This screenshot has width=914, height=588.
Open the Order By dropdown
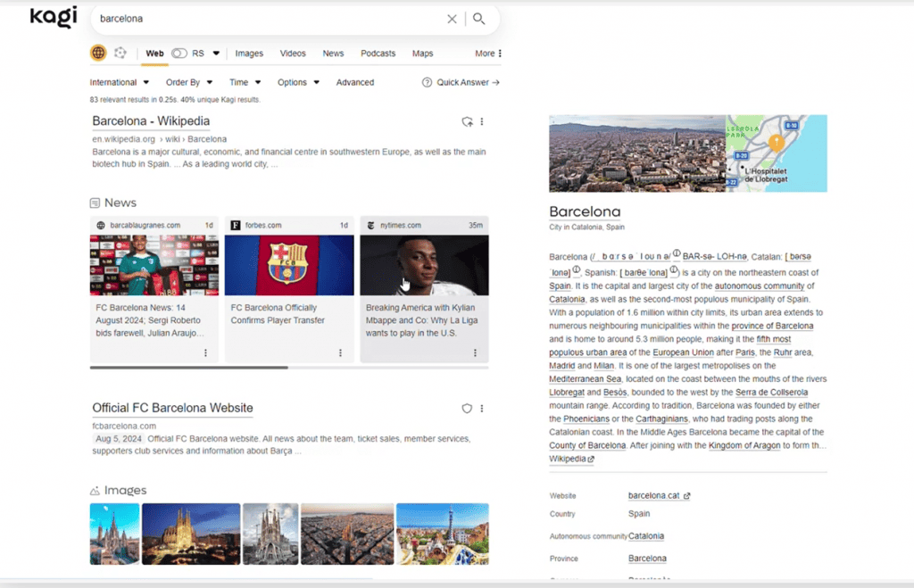tap(189, 82)
